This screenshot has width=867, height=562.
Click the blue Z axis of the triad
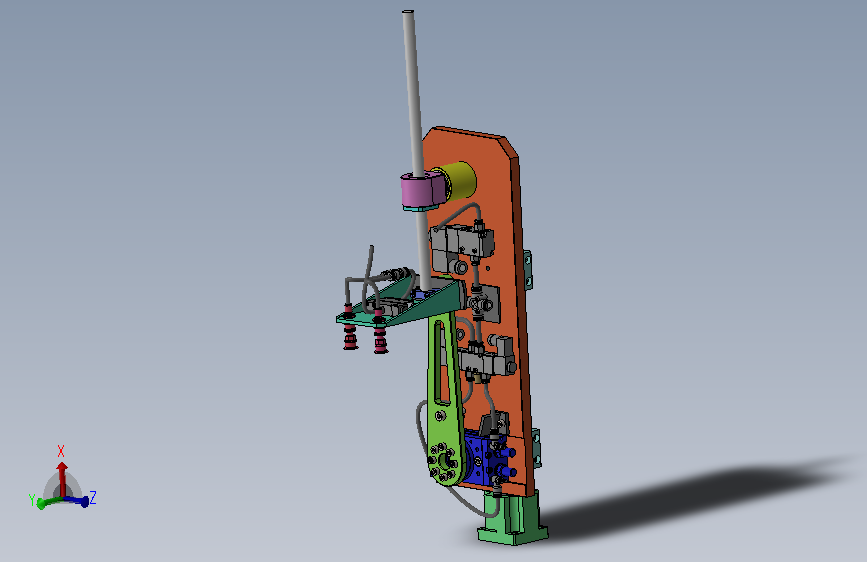[77, 501]
